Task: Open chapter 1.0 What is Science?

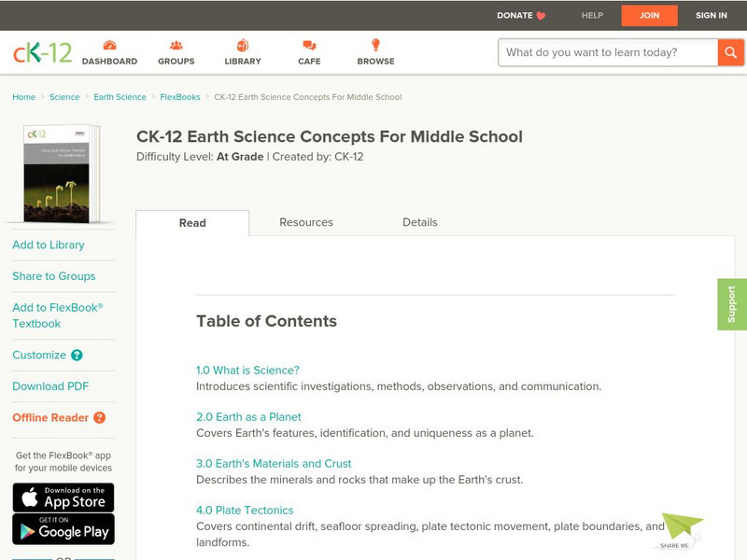Action: 247,371
